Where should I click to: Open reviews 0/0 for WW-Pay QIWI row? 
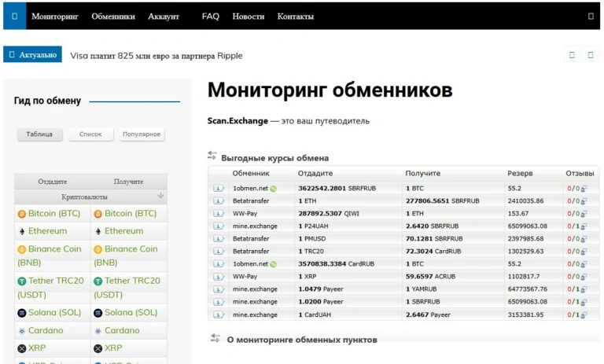577,214
